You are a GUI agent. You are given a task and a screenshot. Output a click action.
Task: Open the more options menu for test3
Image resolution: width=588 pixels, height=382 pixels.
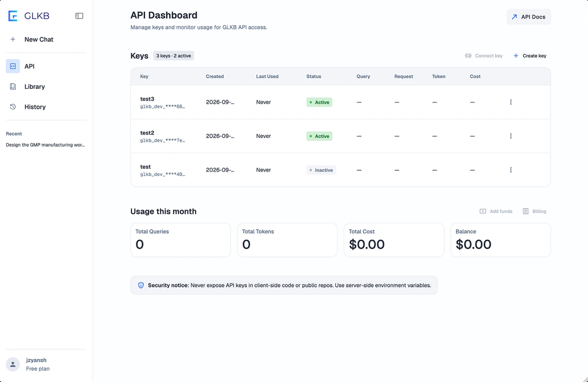pyautogui.click(x=511, y=102)
